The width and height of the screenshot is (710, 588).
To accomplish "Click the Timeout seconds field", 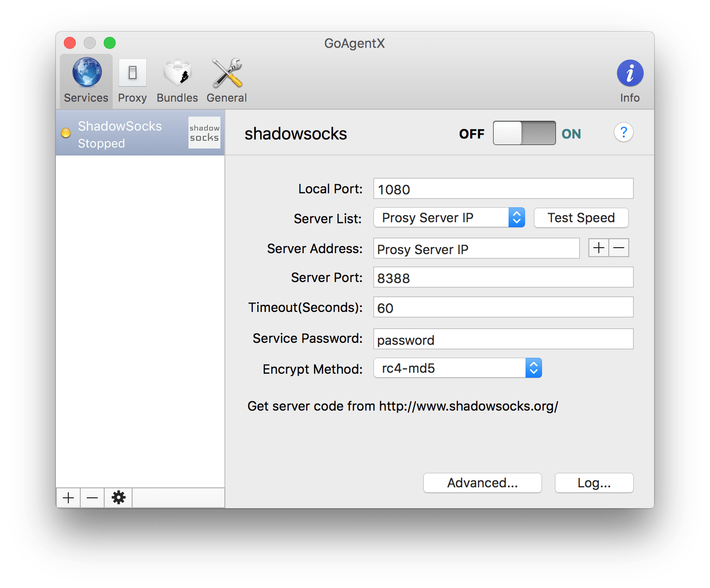I will [x=504, y=307].
